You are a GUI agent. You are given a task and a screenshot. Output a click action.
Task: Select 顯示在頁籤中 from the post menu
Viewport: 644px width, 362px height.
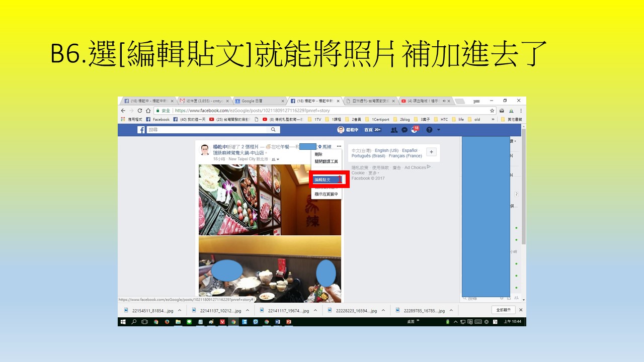326,194
